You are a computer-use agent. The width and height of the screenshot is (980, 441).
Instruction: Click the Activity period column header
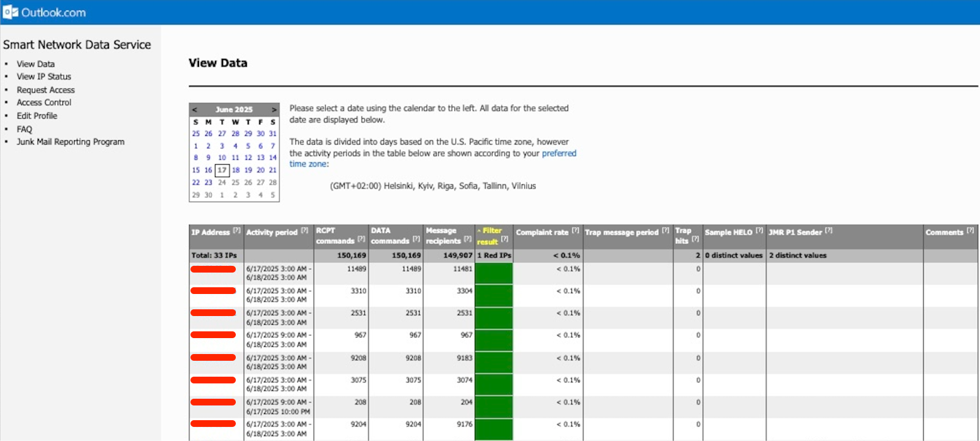(272, 232)
